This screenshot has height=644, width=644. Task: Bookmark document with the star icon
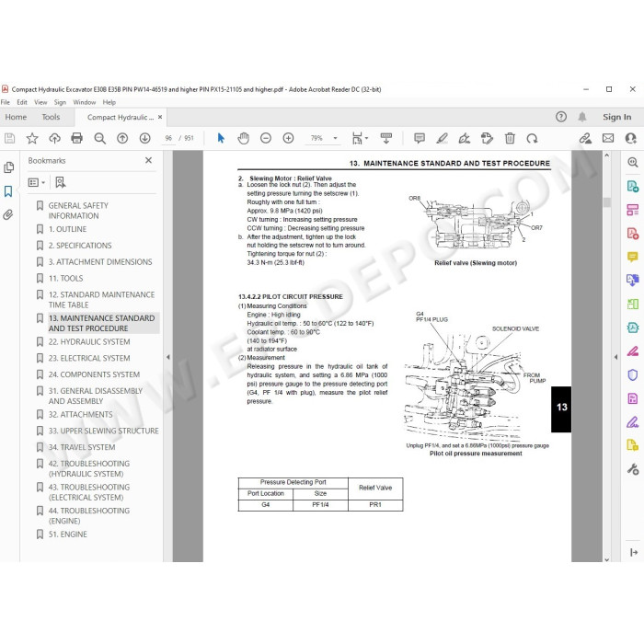pos(32,138)
